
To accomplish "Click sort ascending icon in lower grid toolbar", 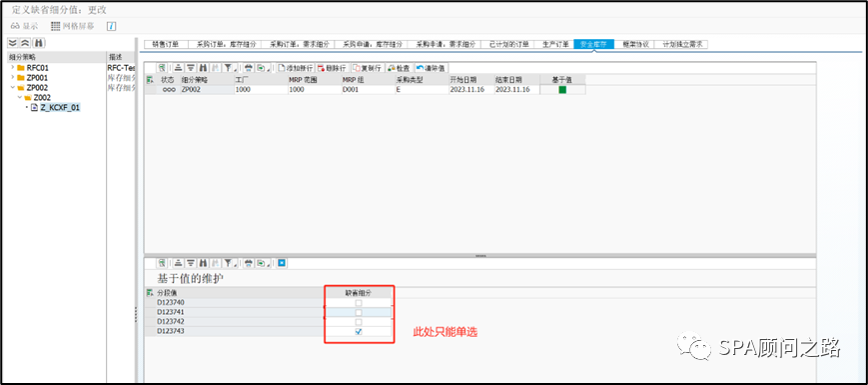I will coord(178,263).
